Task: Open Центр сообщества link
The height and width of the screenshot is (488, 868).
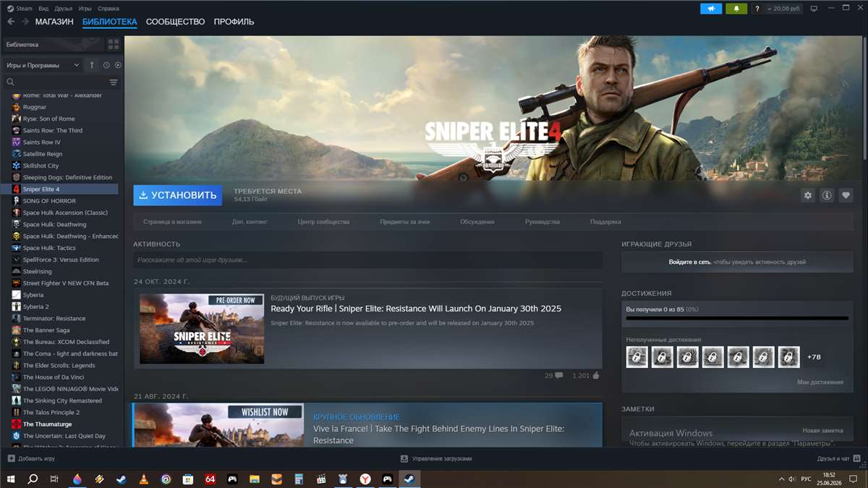Action: click(x=323, y=222)
